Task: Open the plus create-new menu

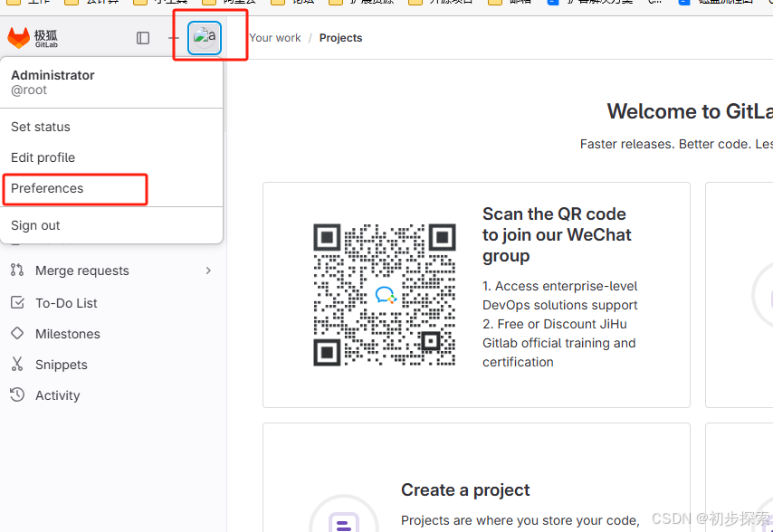Action: 174,38
